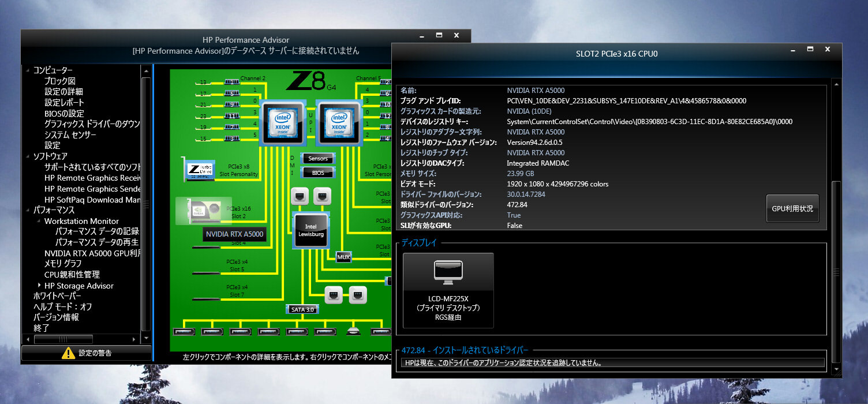Click the SLOT2 window's vertical scrollbar

point(836,272)
